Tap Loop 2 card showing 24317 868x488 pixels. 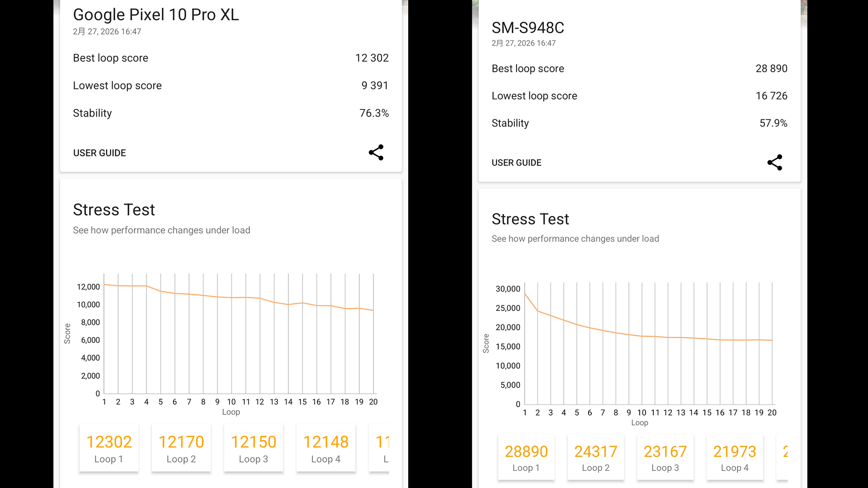coord(595,458)
